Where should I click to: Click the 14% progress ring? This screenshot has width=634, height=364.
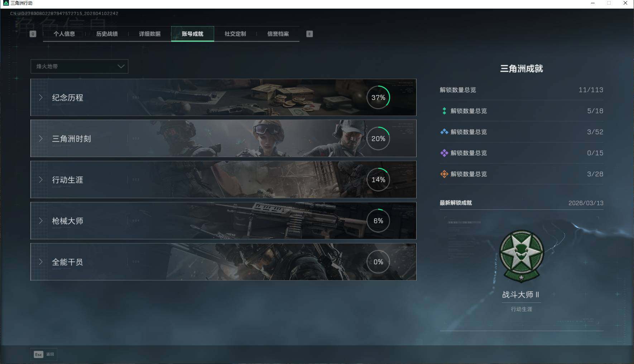pyautogui.click(x=378, y=180)
